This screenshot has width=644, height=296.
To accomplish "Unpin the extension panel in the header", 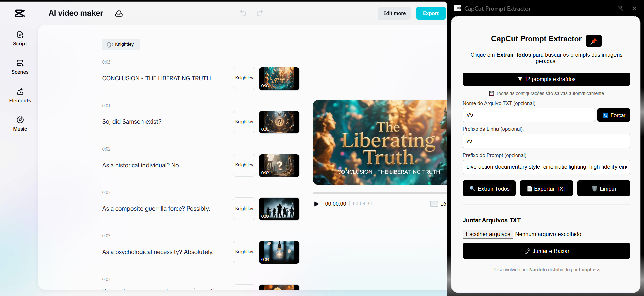I will 621,8.
